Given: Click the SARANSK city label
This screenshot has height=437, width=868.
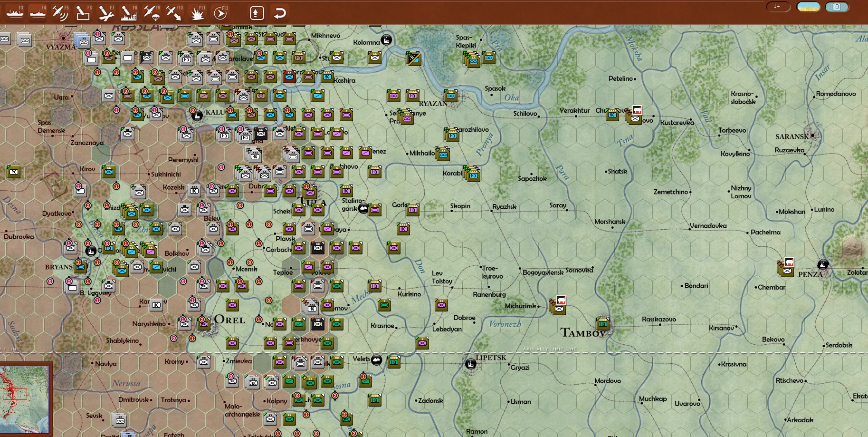Looking at the screenshot, I should [792, 136].
